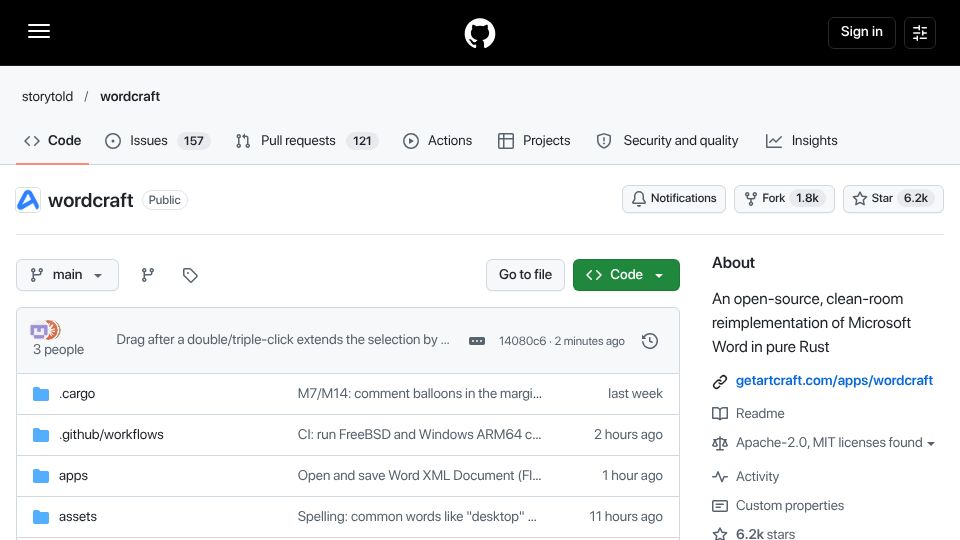
Task: Click the Issues count badge 157
Action: [193, 141]
